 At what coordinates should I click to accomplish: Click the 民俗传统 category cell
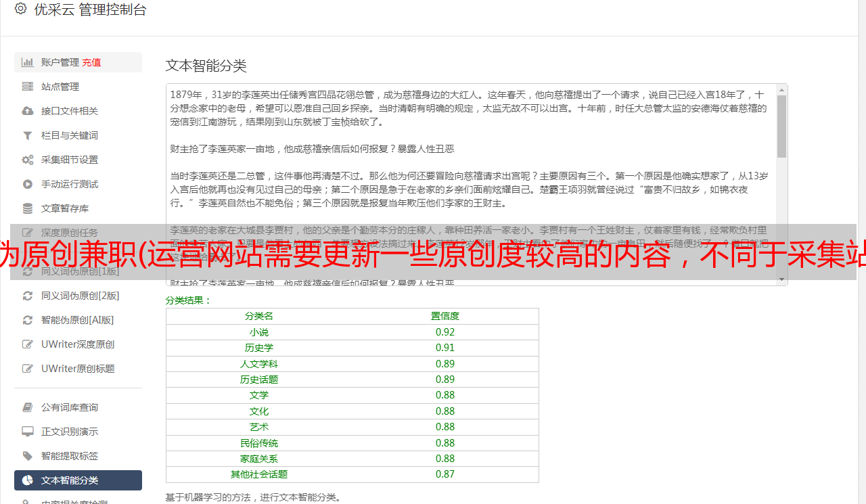(x=259, y=443)
